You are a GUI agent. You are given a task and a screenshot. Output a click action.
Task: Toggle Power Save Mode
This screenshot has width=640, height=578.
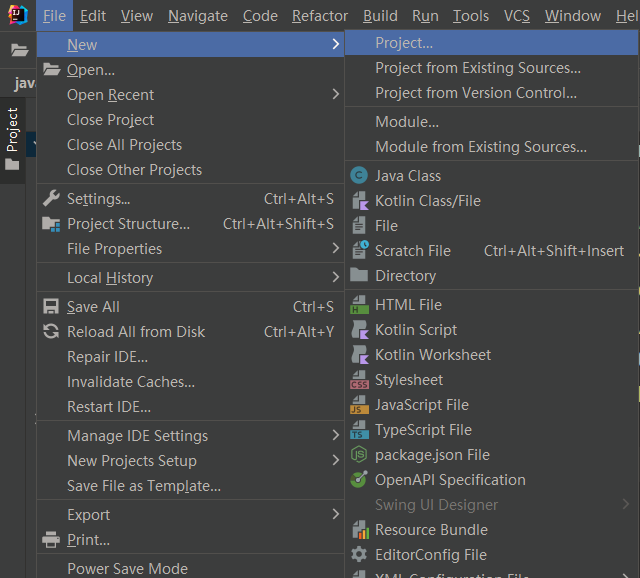tap(127, 568)
